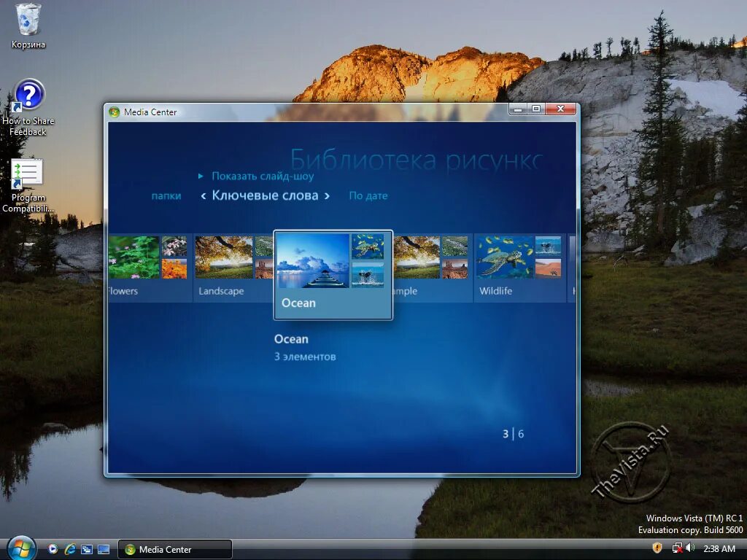This screenshot has height=560, width=747.
Task: Click the 3 элементов item count text
Action: pyautogui.click(x=305, y=357)
